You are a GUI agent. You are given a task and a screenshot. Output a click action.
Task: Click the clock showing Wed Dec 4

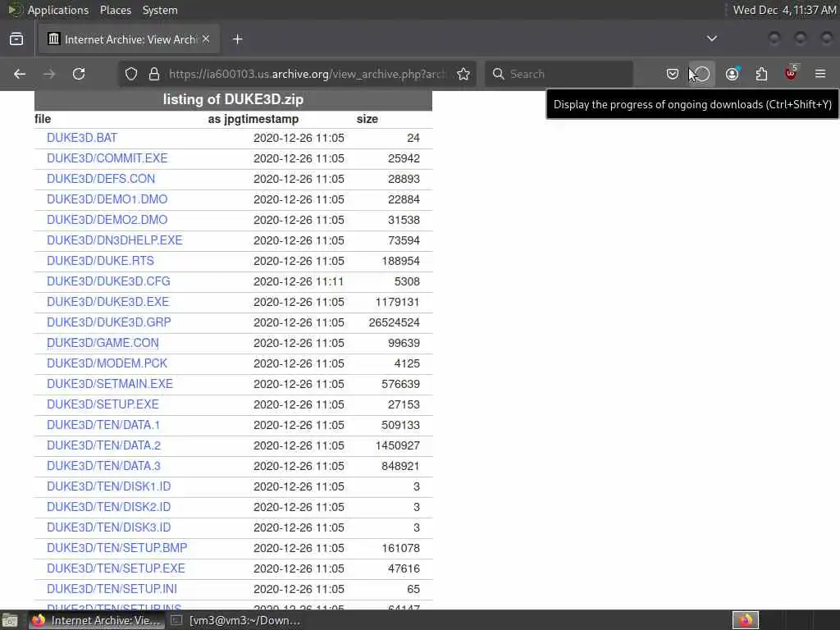point(784,10)
